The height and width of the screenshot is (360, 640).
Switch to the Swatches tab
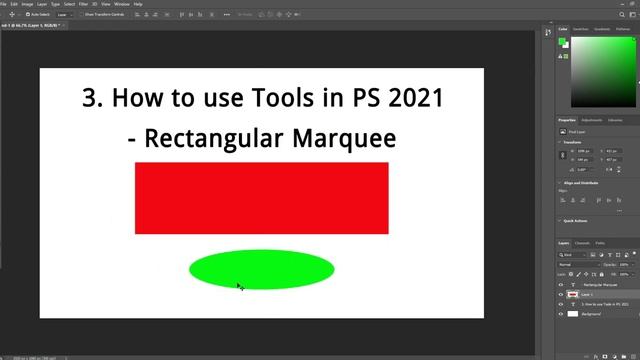click(581, 29)
